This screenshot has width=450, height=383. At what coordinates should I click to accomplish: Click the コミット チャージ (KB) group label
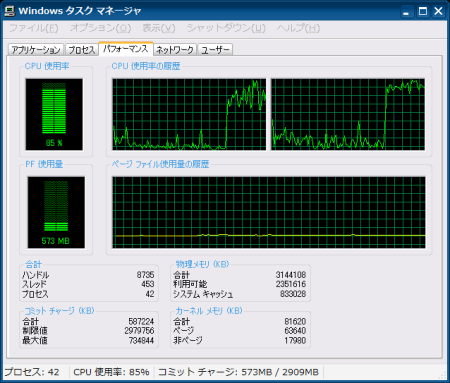[x=60, y=311]
